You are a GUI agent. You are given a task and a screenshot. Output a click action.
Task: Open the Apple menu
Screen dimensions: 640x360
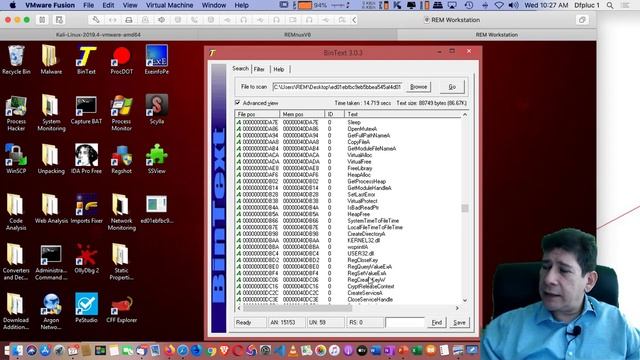(x=12, y=5)
